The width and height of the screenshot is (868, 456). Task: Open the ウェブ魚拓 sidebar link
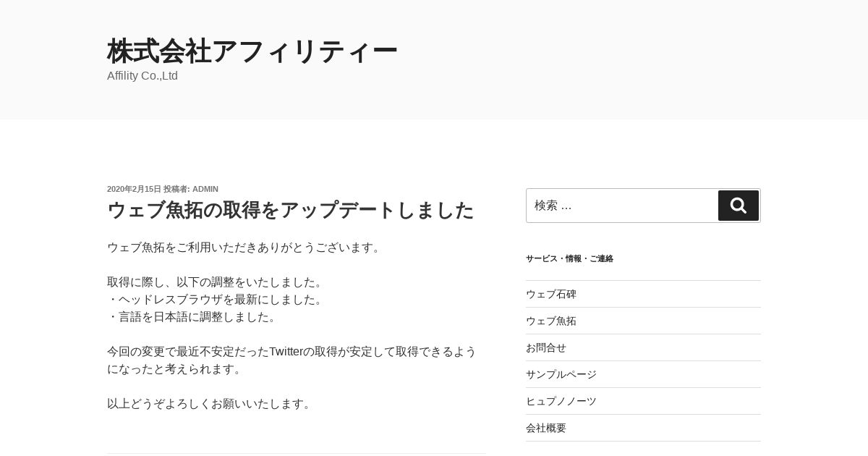point(551,321)
